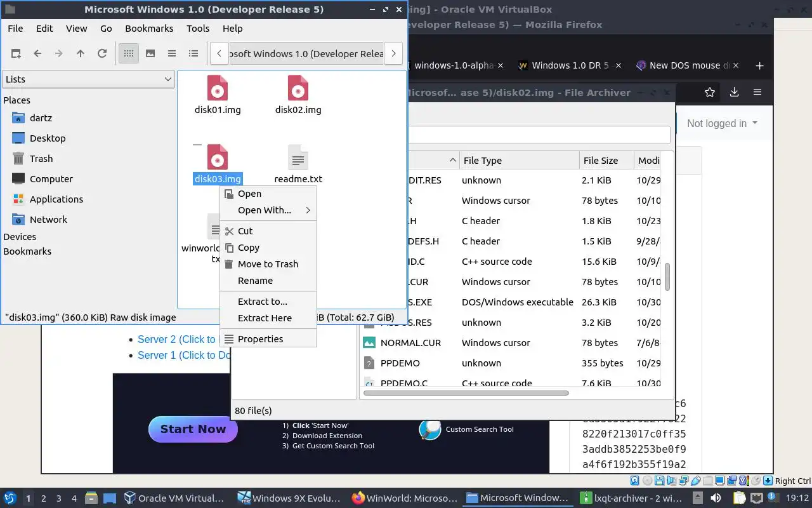
Task: Choose Copy from context menu
Action: pos(268,248)
